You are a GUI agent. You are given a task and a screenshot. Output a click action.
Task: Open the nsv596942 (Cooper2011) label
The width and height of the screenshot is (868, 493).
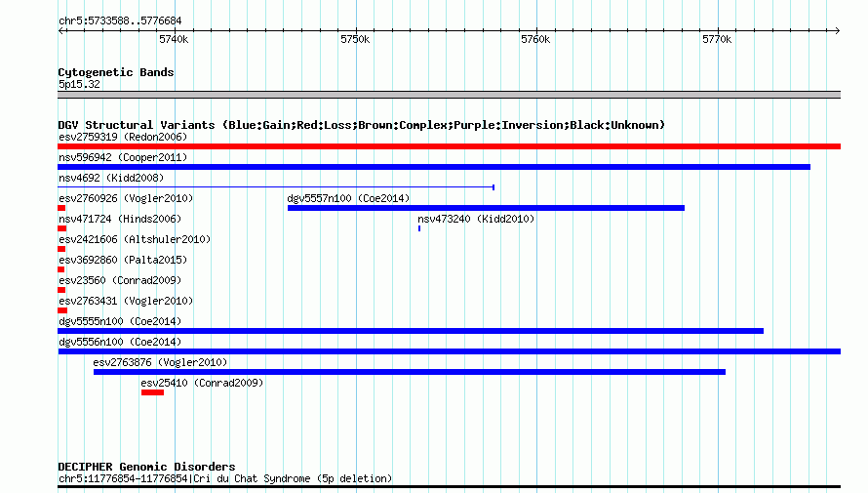coord(123,157)
